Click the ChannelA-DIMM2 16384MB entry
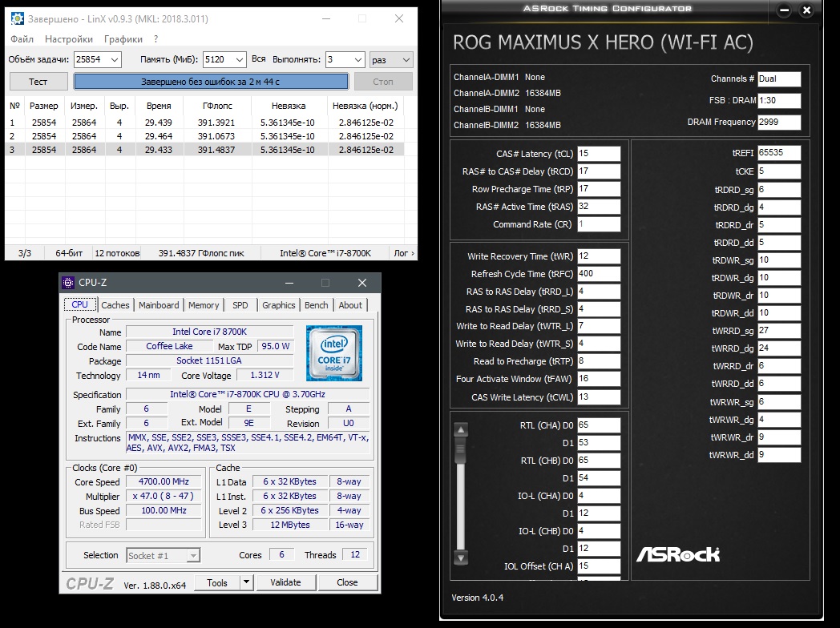The width and height of the screenshot is (840, 628). pos(507,93)
